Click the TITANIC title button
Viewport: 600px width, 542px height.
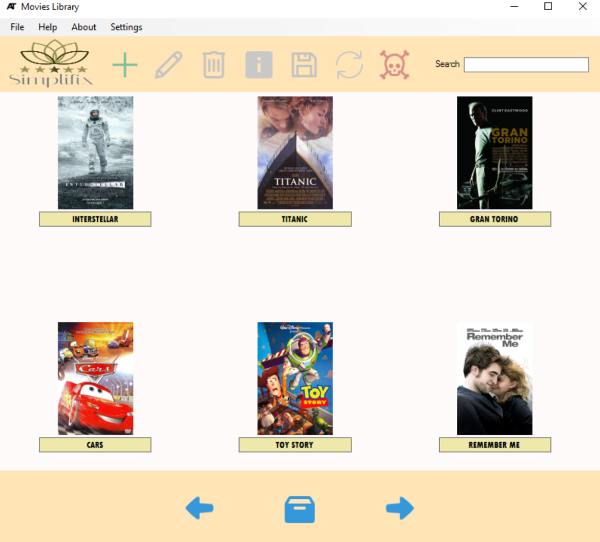click(x=295, y=219)
